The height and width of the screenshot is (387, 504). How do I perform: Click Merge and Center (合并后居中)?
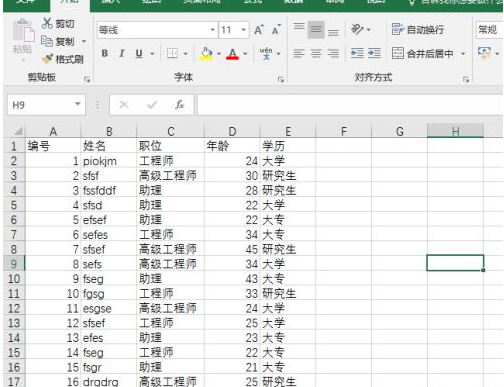coord(422,53)
